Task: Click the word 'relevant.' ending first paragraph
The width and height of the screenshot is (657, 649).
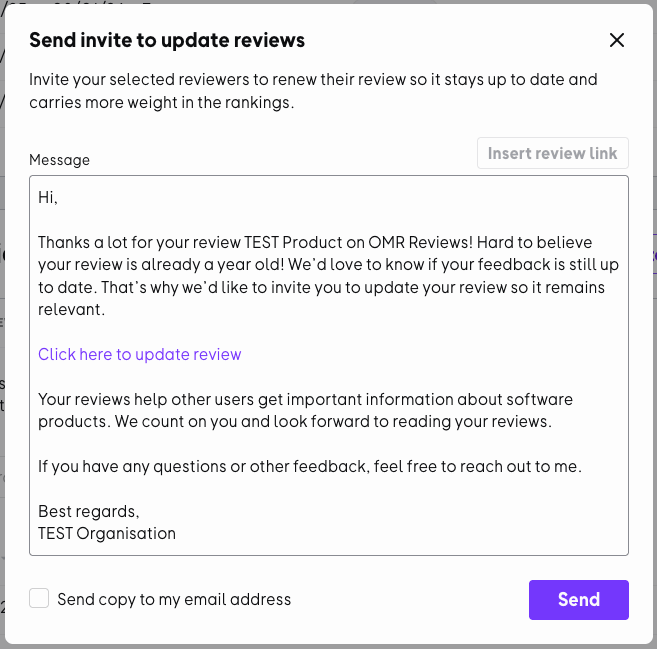Action: click(70, 310)
